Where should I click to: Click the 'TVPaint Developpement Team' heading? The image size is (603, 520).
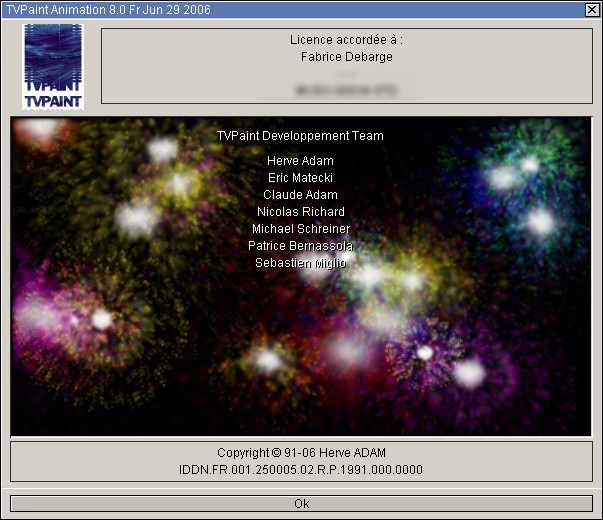point(300,136)
